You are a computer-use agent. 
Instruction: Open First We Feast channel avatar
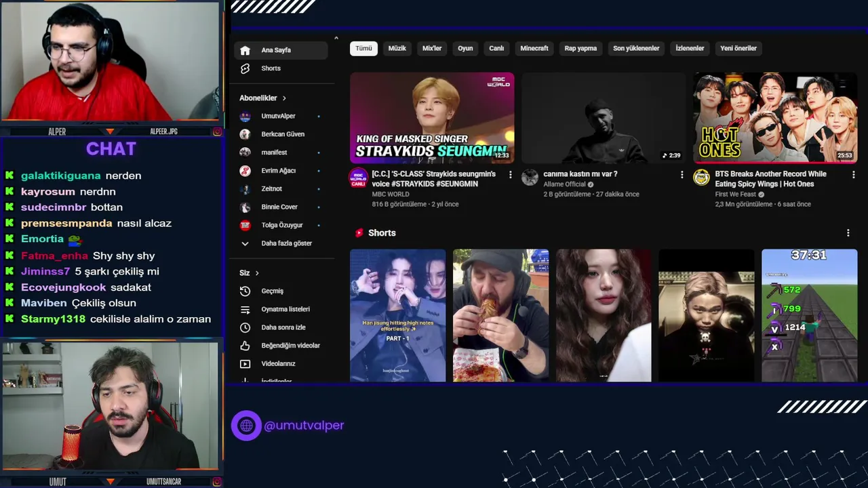point(701,178)
